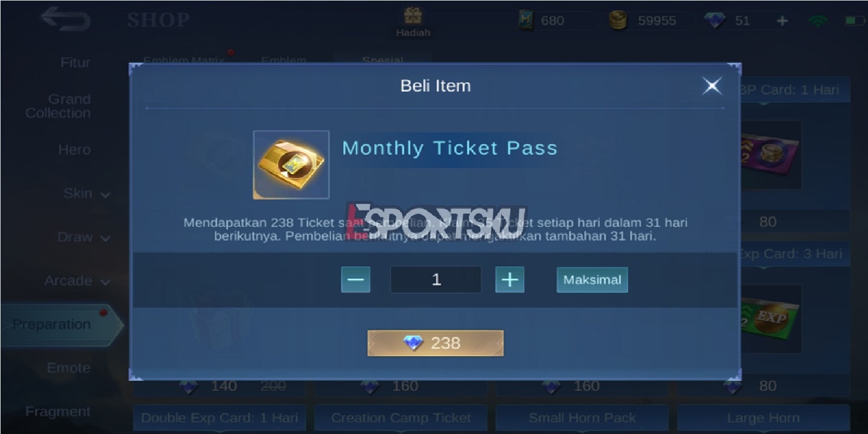
Task: Buy the pass for 238 diamonds
Action: tap(435, 343)
